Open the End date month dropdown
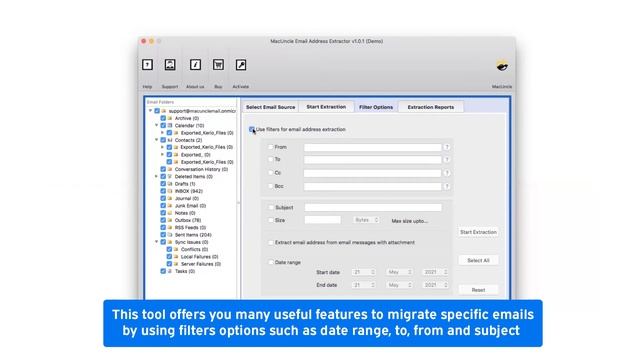Screen dimensions: 640x360 click(x=399, y=285)
